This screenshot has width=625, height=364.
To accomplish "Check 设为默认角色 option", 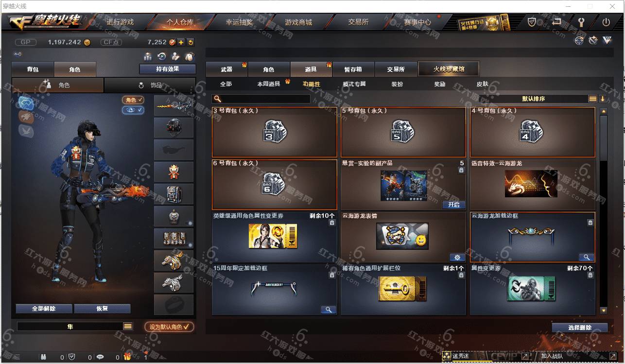I will 170,327.
